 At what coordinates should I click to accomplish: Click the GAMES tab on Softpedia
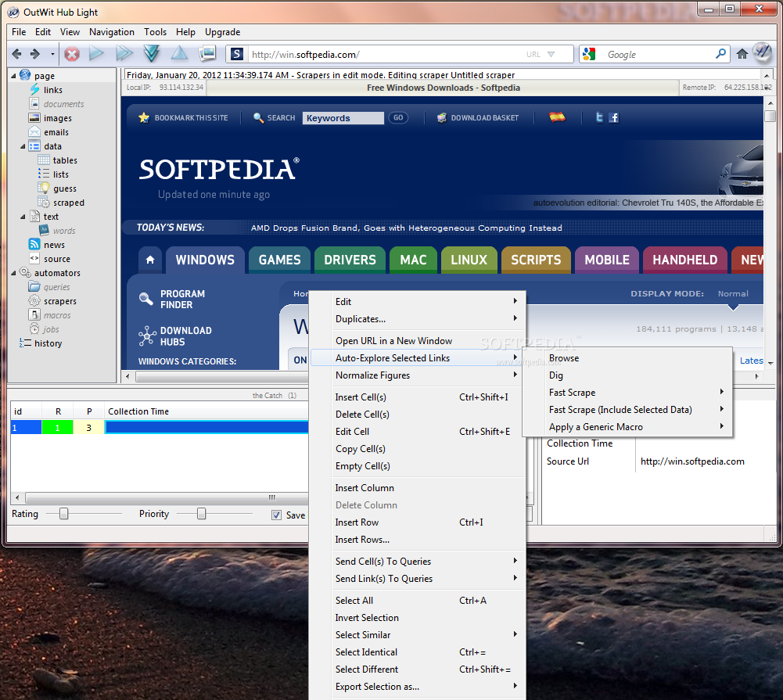click(x=279, y=260)
